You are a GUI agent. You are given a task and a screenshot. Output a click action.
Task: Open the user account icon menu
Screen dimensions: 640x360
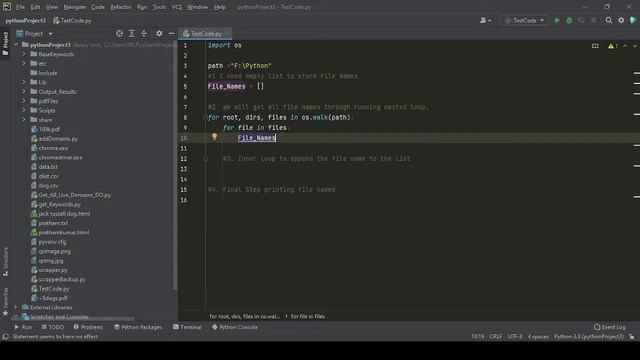pos(485,20)
